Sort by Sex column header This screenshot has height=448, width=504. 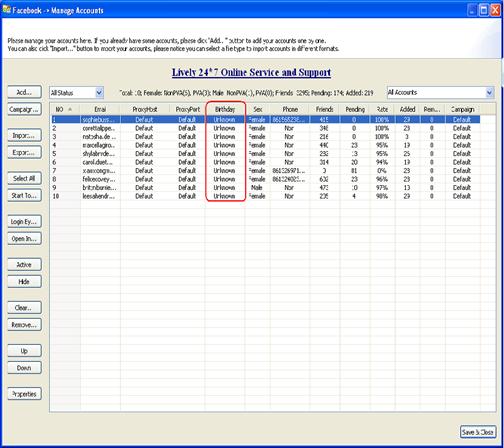[258, 109]
